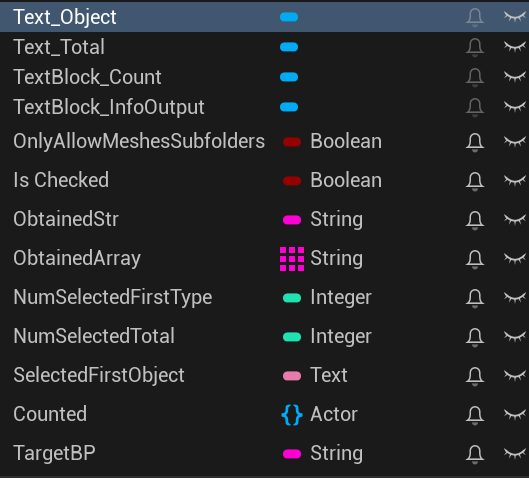Open the Actor type dropdown for Counted
The image size is (529, 478).
coord(334,414)
